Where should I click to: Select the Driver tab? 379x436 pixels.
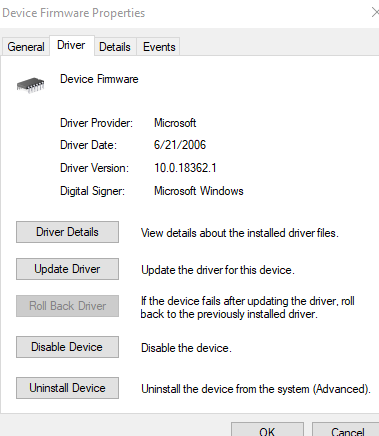pyautogui.click(x=71, y=45)
